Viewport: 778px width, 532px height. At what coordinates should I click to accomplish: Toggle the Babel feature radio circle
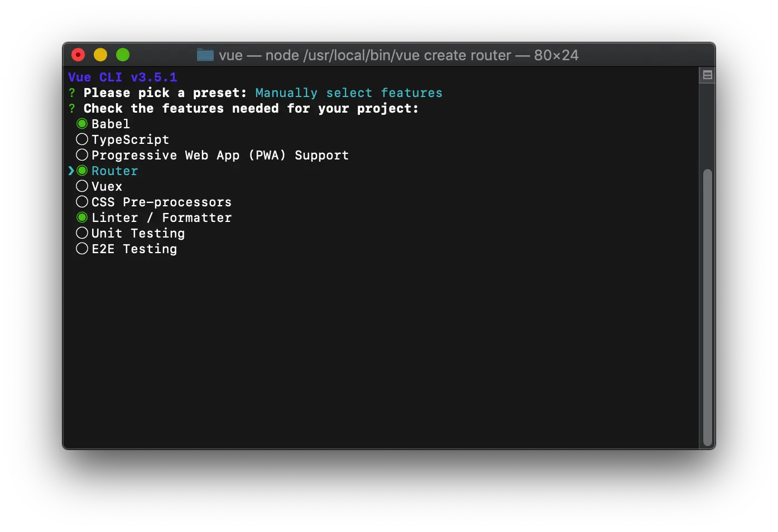click(82, 124)
